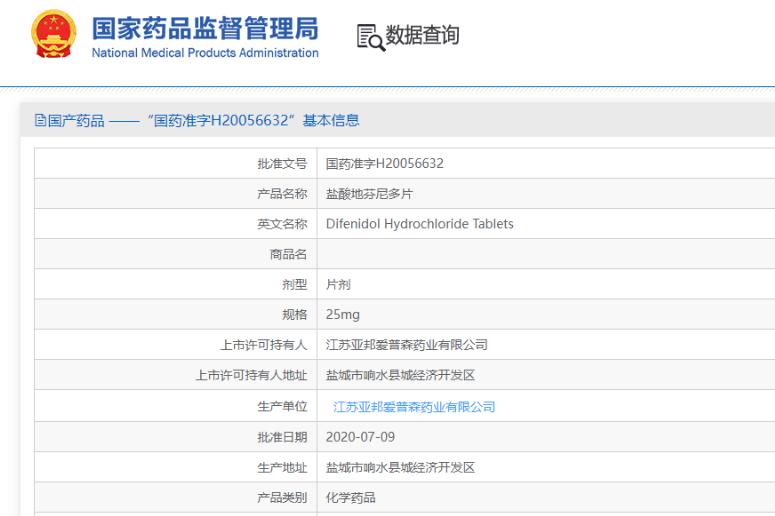
Task: Click the 上市许可持有人地址 address value
Action: pos(400,375)
